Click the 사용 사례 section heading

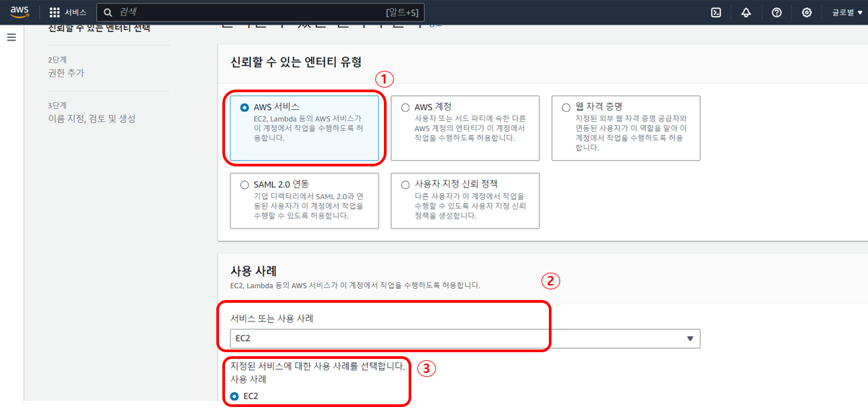point(254,271)
